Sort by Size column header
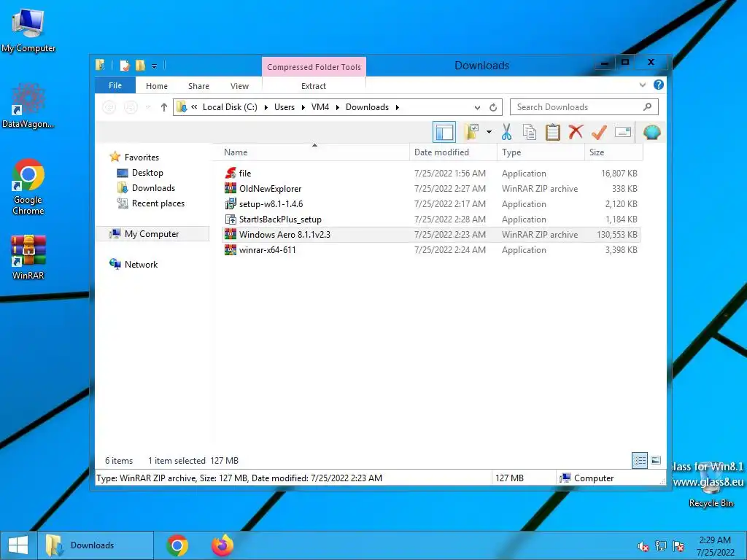Image resolution: width=747 pixels, height=560 pixels. tap(614, 152)
